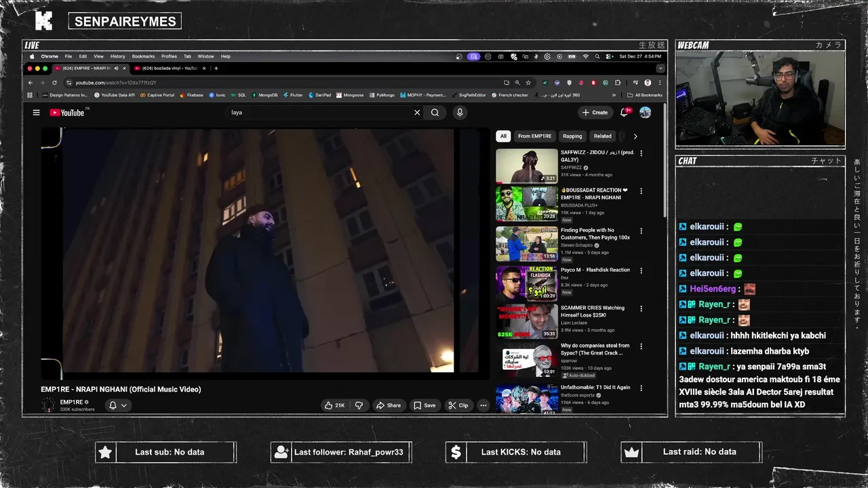Open Chrome tab search chevron
Image resolution: width=868 pixels, height=488 pixels.
click(660, 68)
